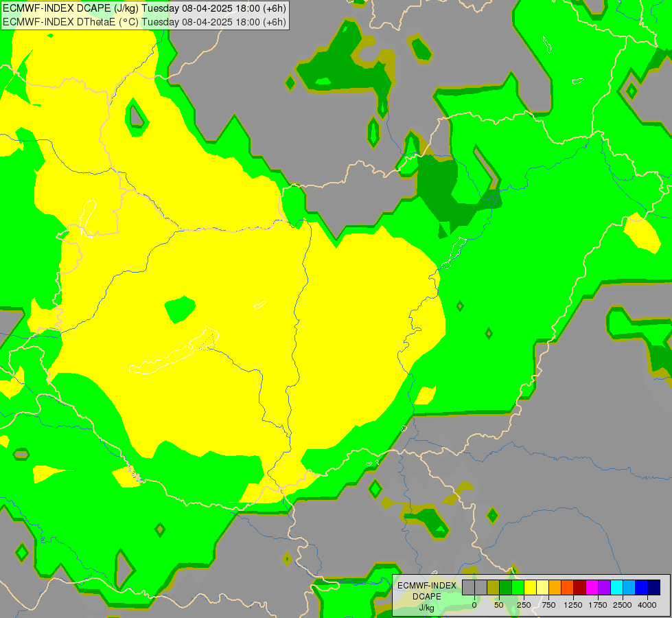Click the navy legend swatch
The height and width of the screenshot is (618, 672).
[654, 588]
